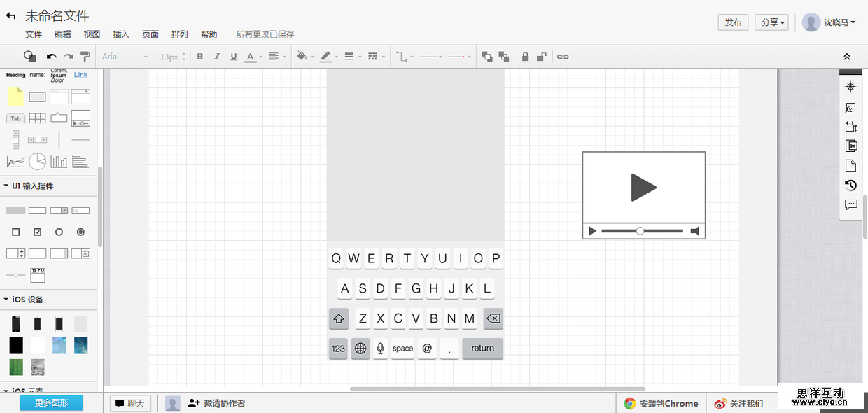868x413 pixels.
Task: Open version history in right sidebar
Action: (850, 185)
